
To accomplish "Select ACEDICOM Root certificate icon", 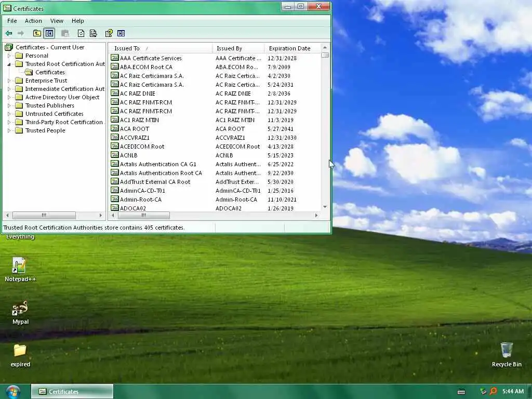I will [115, 146].
